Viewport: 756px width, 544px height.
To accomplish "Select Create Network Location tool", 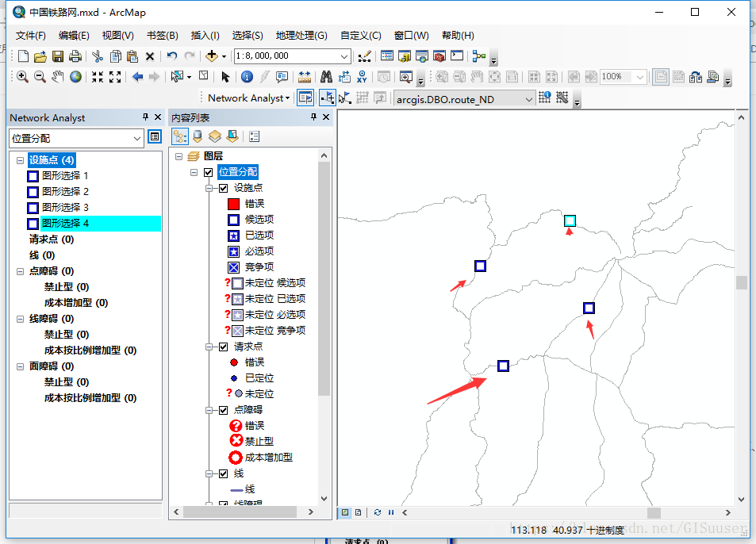I will click(x=328, y=98).
